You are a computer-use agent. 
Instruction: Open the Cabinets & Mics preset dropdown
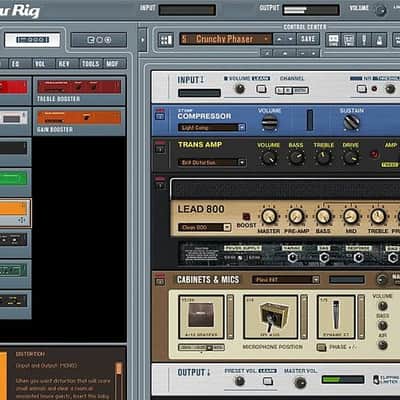[x=315, y=280]
